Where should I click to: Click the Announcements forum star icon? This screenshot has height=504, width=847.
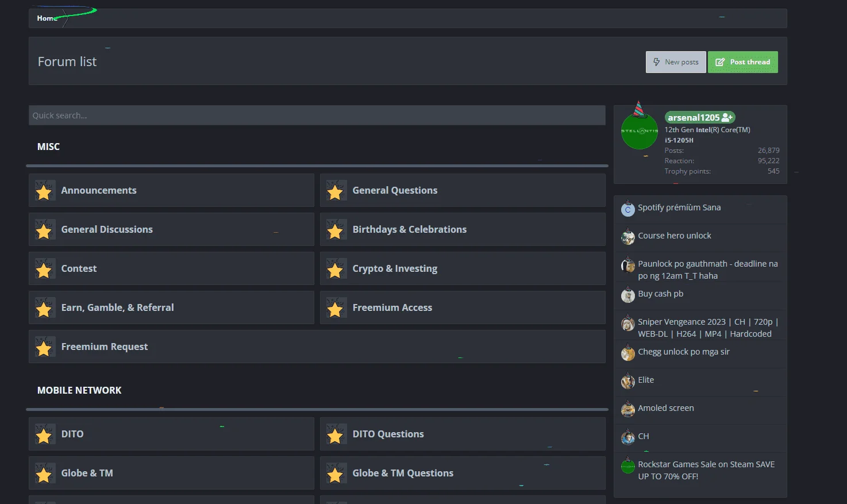[x=45, y=191]
